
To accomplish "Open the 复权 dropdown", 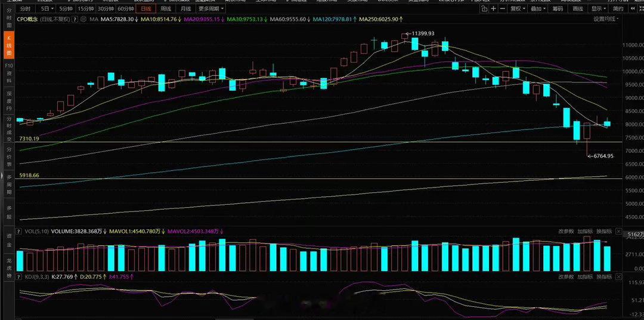I will pos(518,8).
